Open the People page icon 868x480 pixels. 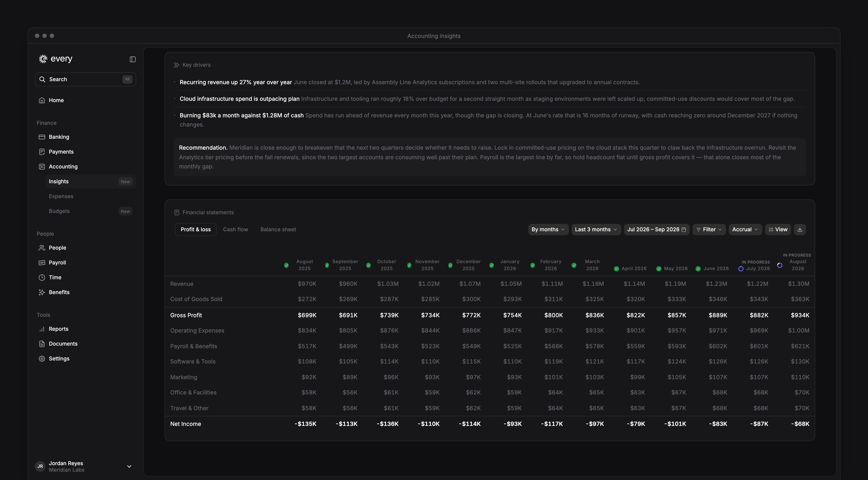(x=42, y=248)
